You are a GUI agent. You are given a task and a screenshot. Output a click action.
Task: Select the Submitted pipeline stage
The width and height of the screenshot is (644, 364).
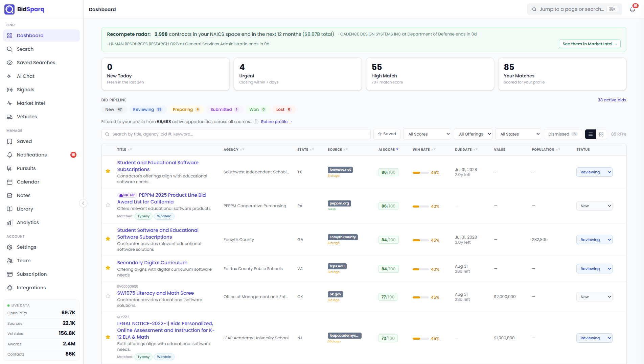pos(225,110)
